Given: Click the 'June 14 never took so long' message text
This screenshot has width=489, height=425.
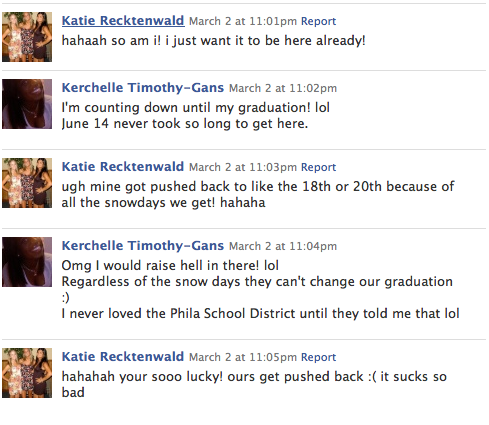Looking at the screenshot, I should click(185, 124).
